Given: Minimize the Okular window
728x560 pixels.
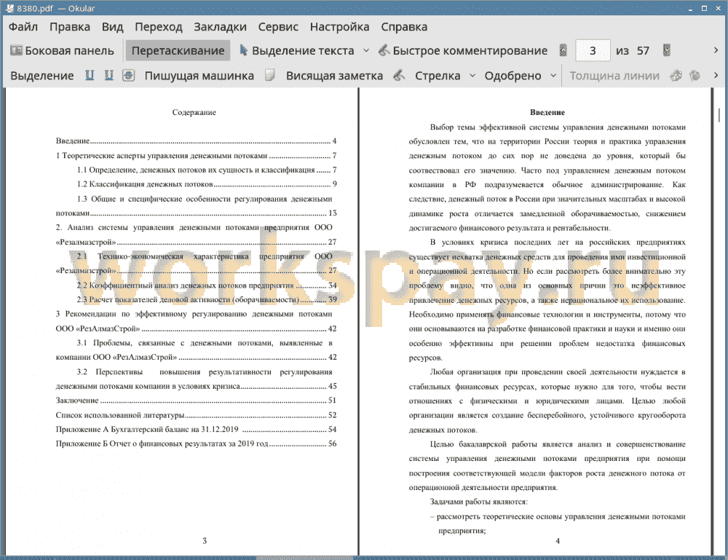Looking at the screenshot, I should pos(690,9).
